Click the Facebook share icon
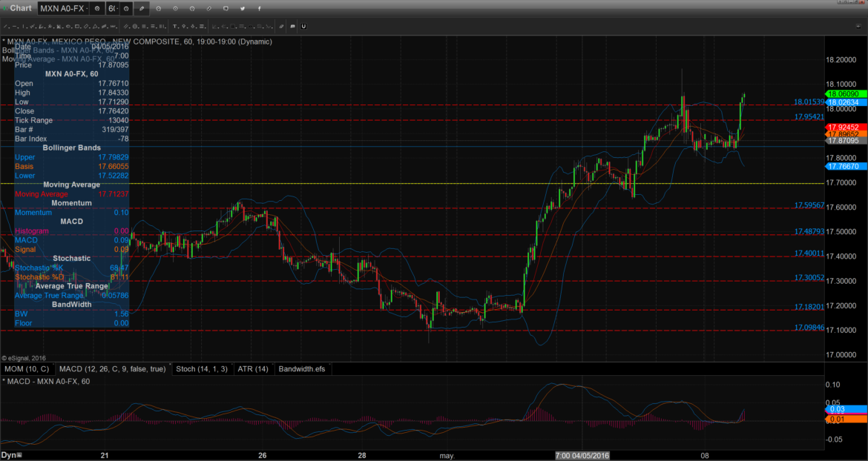 coord(259,9)
